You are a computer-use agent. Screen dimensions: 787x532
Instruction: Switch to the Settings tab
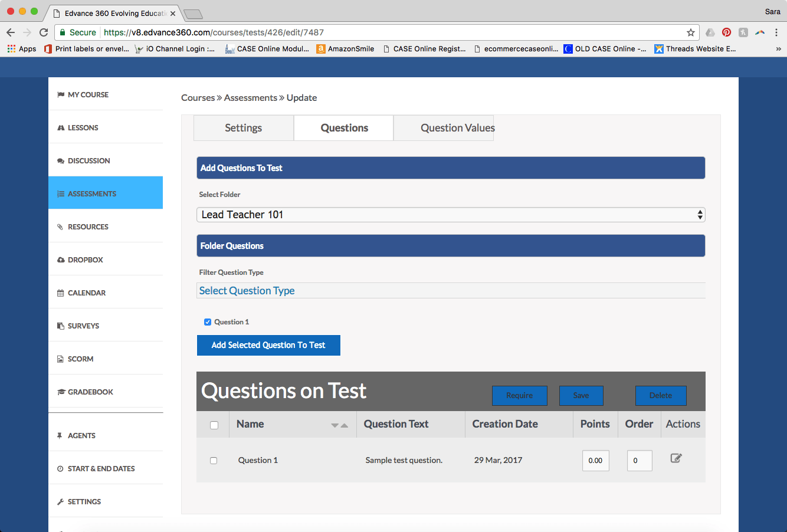[x=243, y=128]
